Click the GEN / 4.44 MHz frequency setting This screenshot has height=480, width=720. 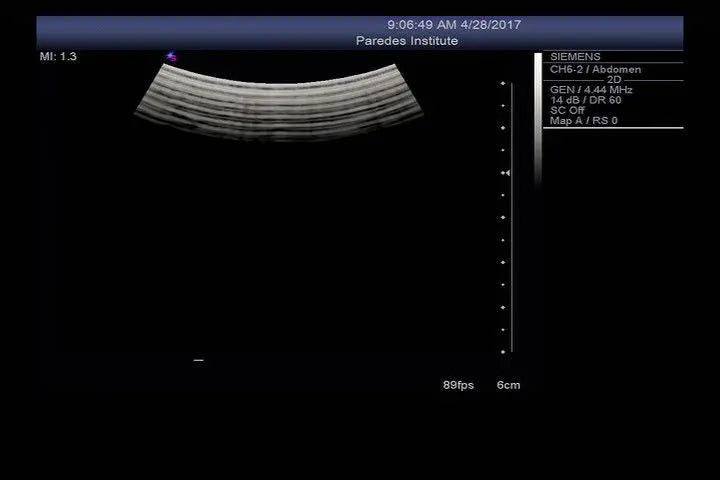tap(591, 89)
